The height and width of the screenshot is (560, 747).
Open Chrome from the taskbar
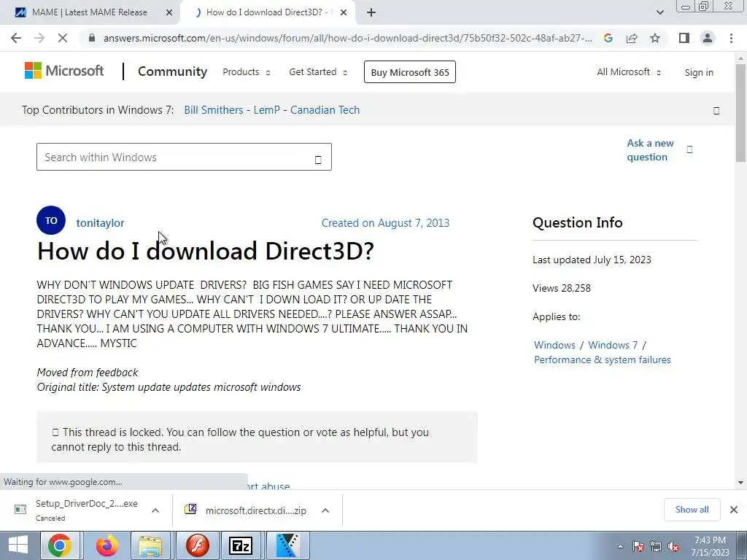[60, 545]
